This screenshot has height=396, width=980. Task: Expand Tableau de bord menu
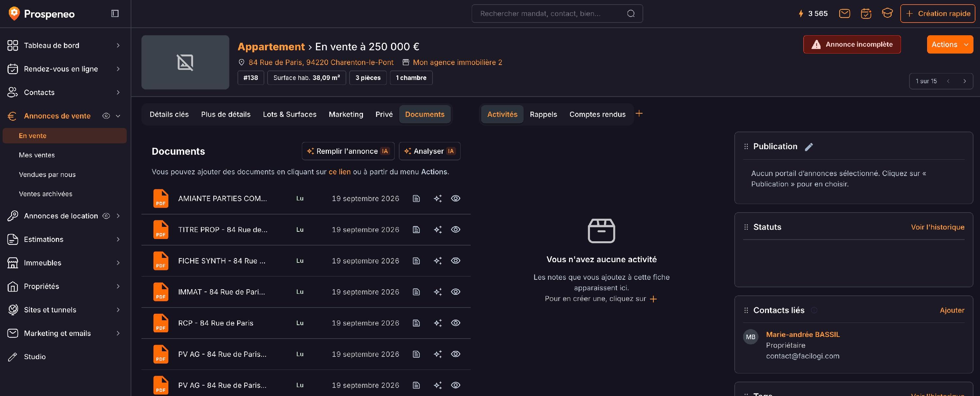pos(118,45)
